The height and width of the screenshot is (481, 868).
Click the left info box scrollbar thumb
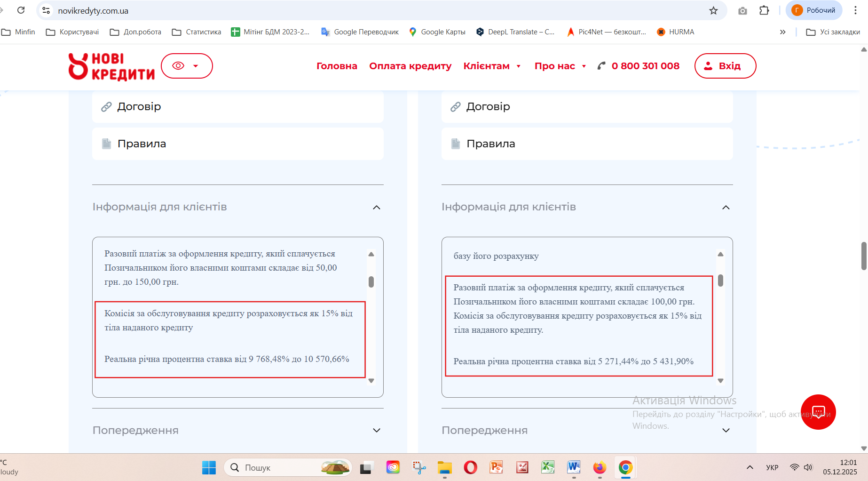[x=371, y=281]
